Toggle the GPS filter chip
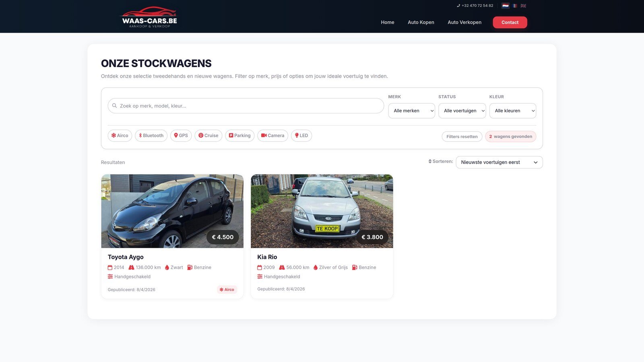644x362 pixels. (x=181, y=136)
